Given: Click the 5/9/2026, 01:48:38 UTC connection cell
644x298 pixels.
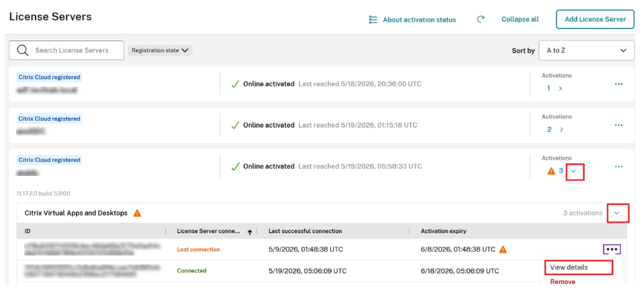Looking at the screenshot, I should coord(305,250).
